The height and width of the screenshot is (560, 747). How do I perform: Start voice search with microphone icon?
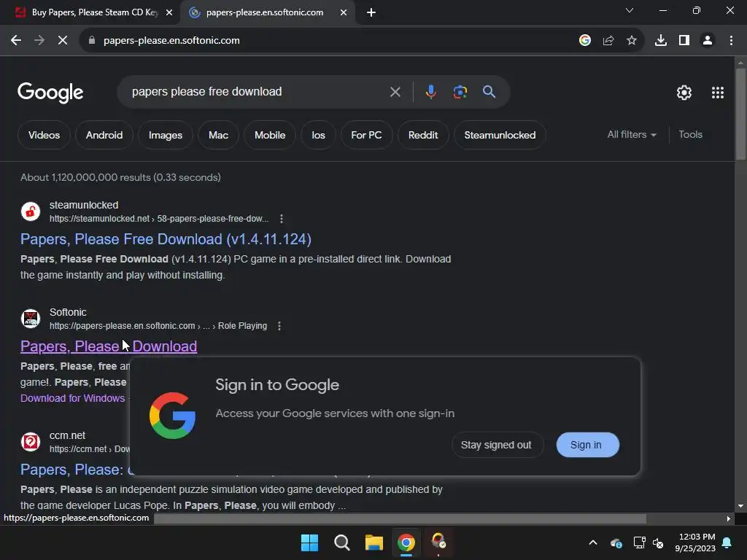point(430,92)
